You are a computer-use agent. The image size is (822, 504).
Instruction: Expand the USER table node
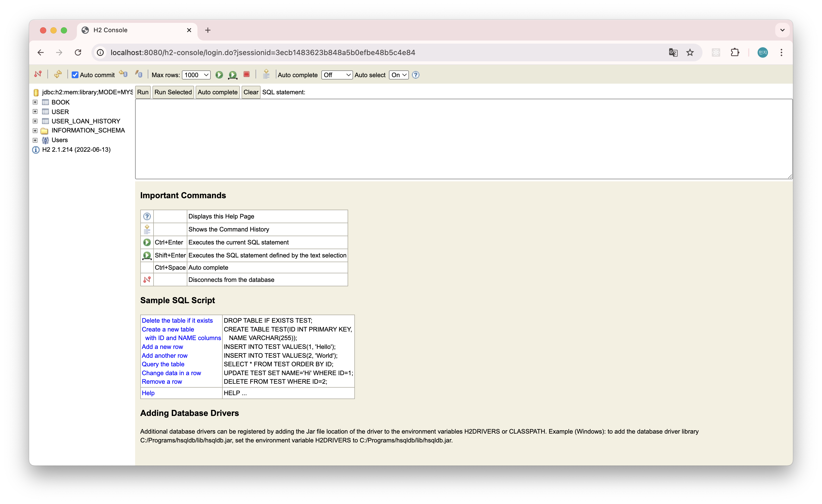(35, 111)
